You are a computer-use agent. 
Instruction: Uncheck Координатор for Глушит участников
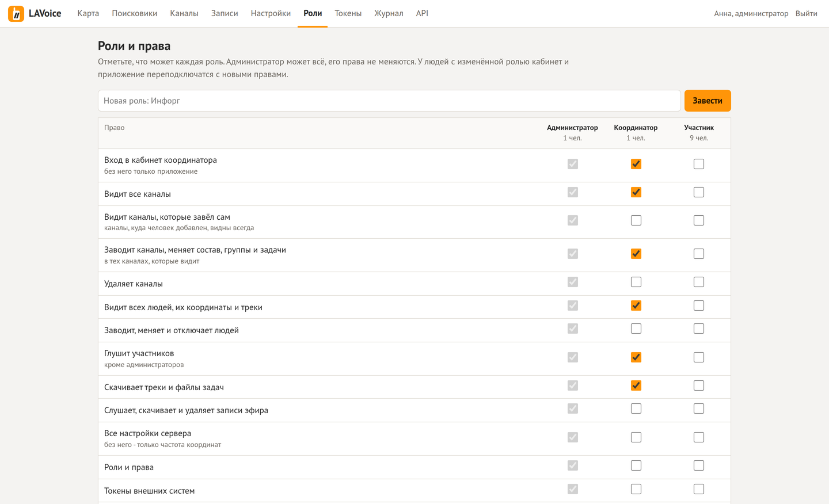click(636, 357)
